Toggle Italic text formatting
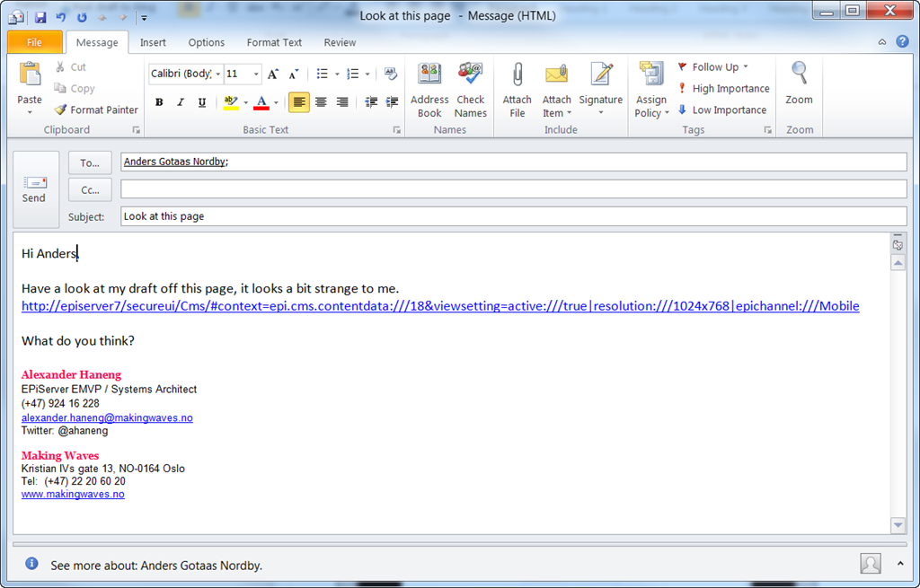The width and height of the screenshot is (920, 588). point(181,102)
